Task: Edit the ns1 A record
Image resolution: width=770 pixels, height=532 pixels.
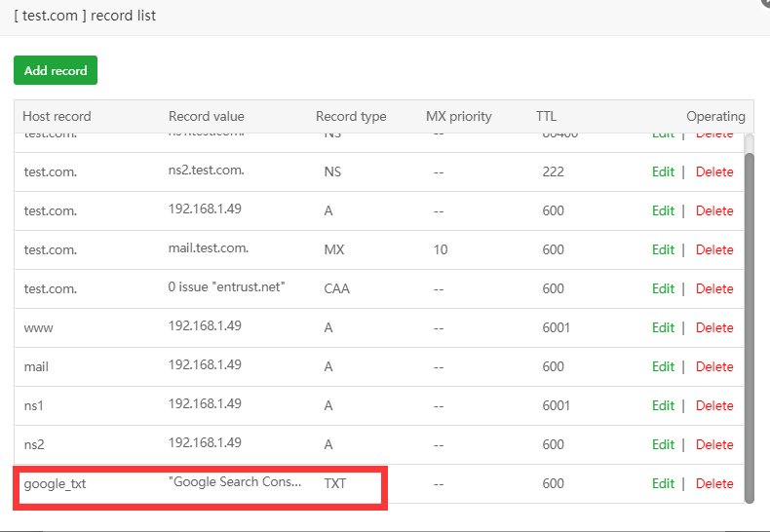Action: [663, 405]
